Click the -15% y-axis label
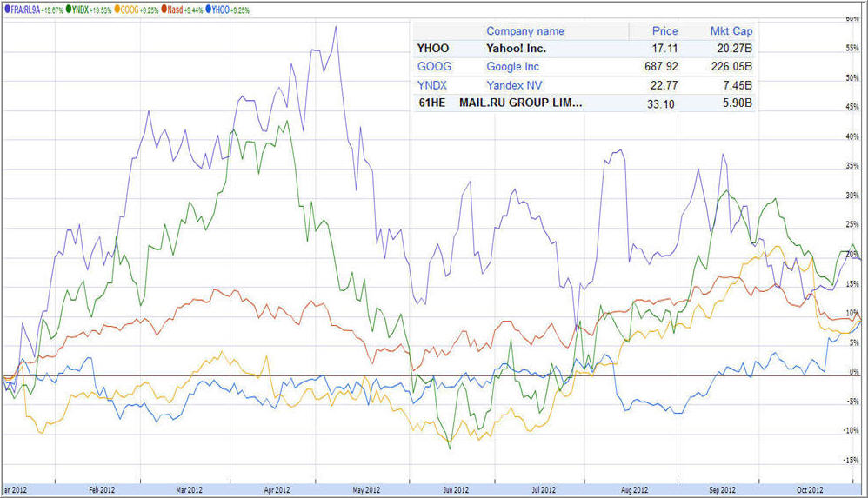This screenshot has height=498, width=868. click(851, 460)
